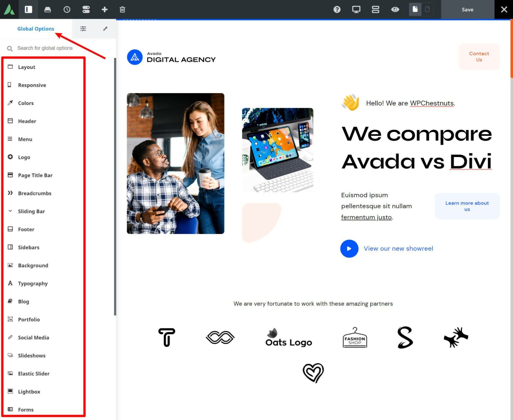Click the Avada logo in the top left

tap(9, 10)
